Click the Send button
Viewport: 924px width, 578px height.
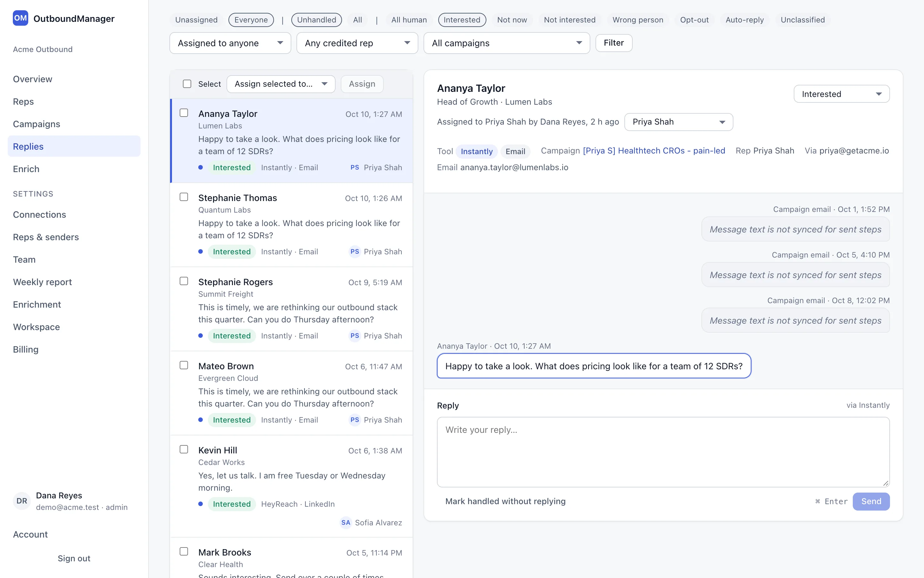871,501
